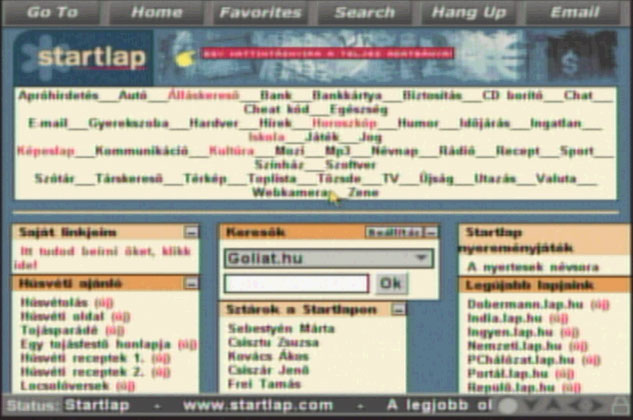Open the Képeslap link
The width and height of the screenshot is (633, 420).
46,151
